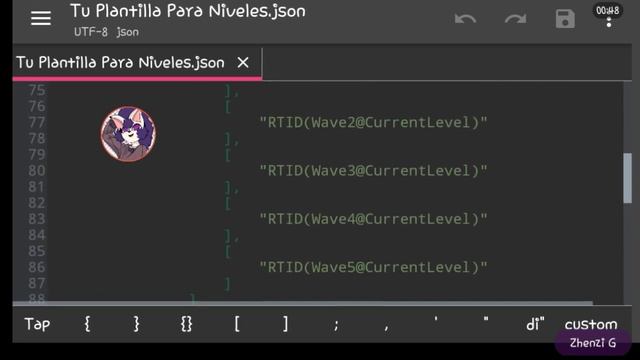
Task: Insert semicolon from symbol bar
Action: [x=336, y=325]
